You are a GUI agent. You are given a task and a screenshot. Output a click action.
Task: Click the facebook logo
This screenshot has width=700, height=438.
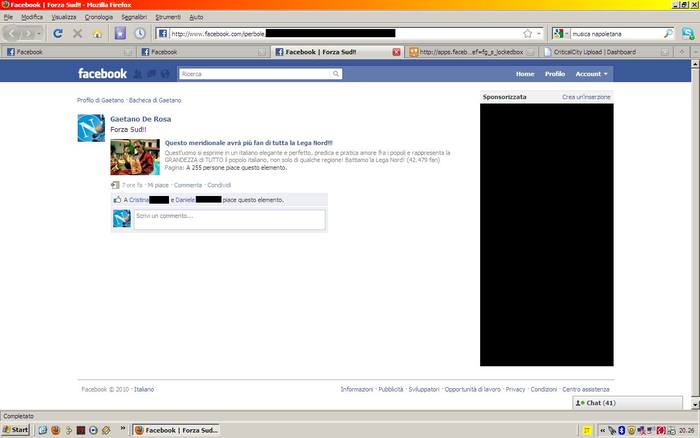click(x=102, y=74)
